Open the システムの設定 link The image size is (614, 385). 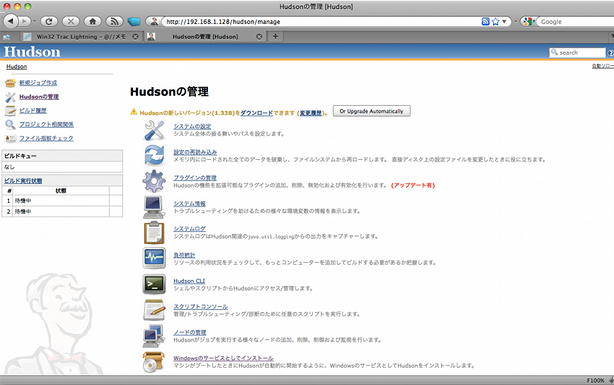192,127
